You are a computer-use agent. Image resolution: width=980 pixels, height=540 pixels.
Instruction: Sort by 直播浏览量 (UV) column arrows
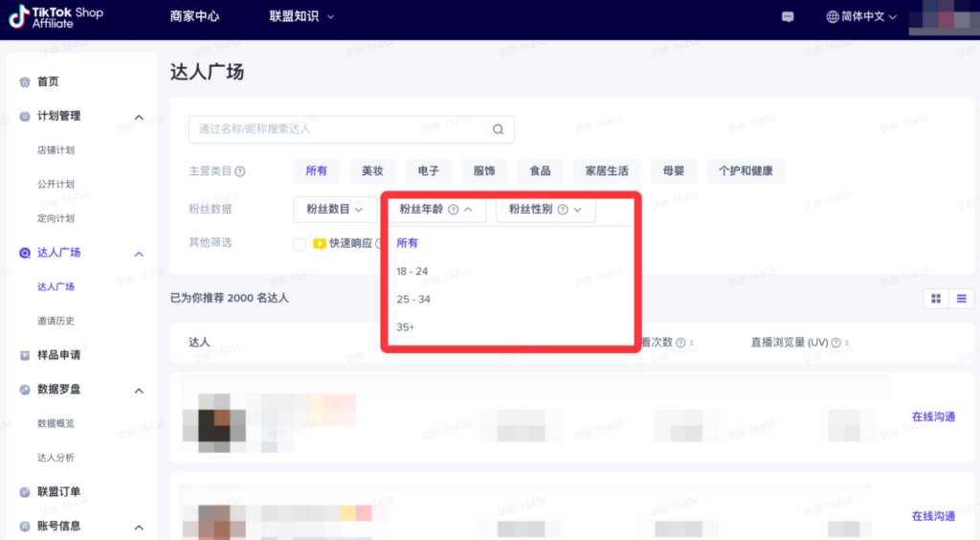click(847, 343)
